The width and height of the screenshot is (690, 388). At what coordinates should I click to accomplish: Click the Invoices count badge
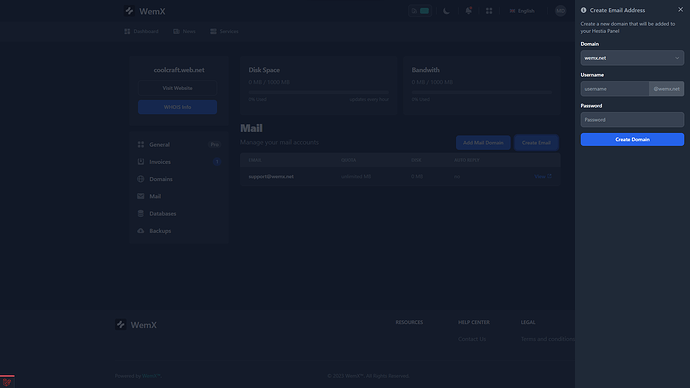(x=217, y=162)
